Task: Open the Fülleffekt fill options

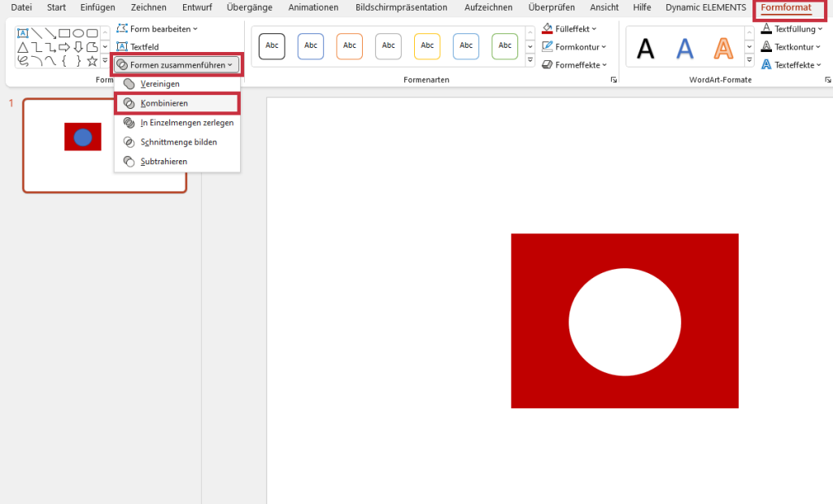Action: [572, 28]
